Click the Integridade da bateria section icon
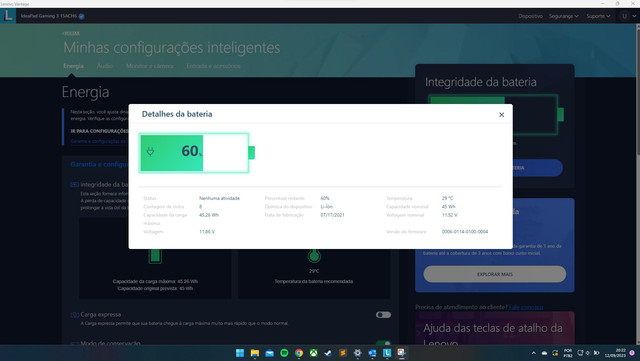 pyautogui.click(x=74, y=185)
